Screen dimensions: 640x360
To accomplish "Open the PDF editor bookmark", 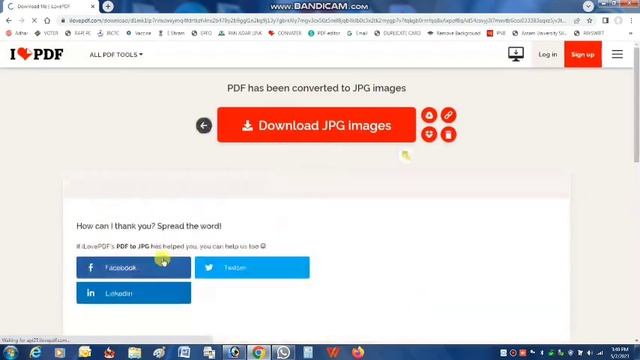I will [x=324, y=33].
